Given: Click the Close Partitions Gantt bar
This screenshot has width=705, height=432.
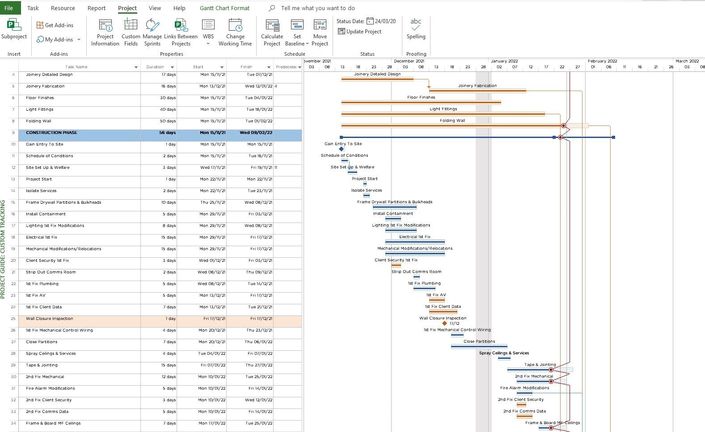Looking at the screenshot, I should [479, 347].
